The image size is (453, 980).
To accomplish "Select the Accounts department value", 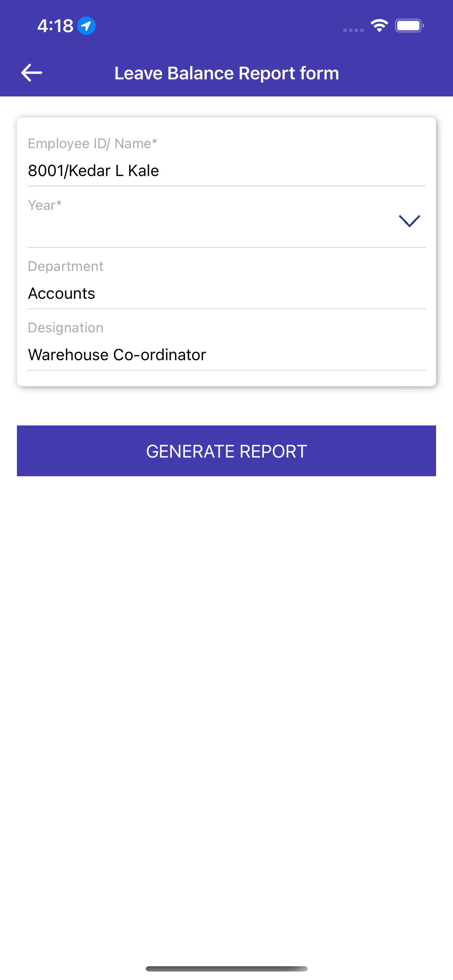I will (62, 293).
